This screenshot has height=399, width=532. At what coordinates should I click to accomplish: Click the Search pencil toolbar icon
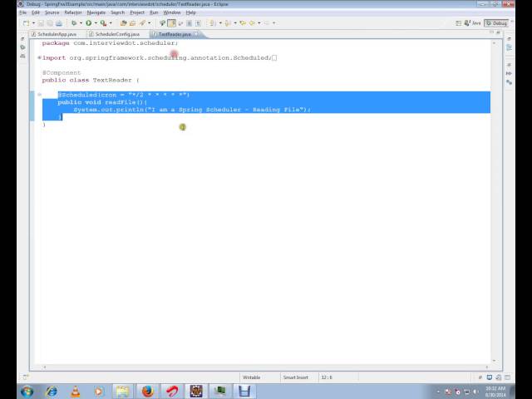coord(142,23)
